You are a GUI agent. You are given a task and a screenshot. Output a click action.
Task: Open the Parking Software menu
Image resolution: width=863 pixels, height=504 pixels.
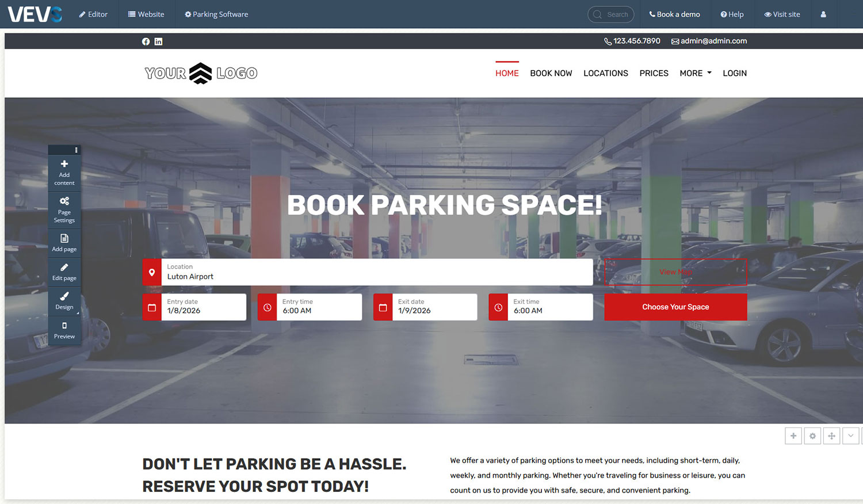pos(216,14)
